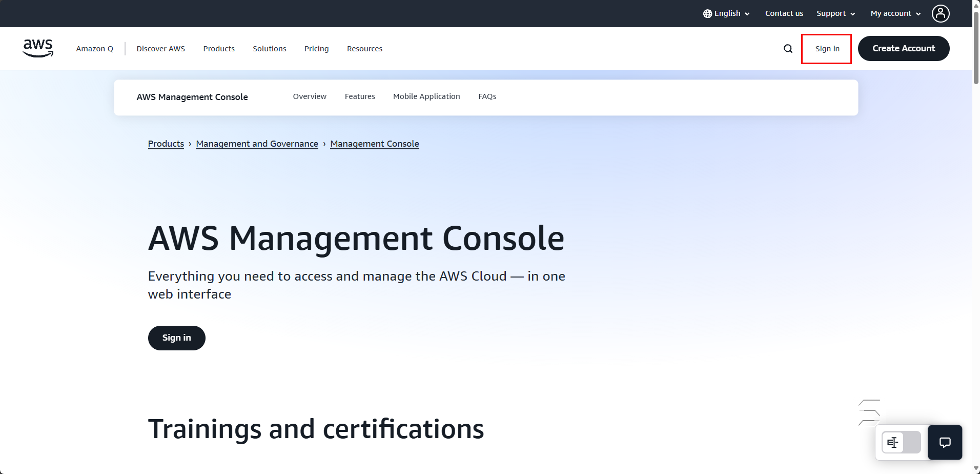Open the Resources navigation menu

click(x=364, y=49)
